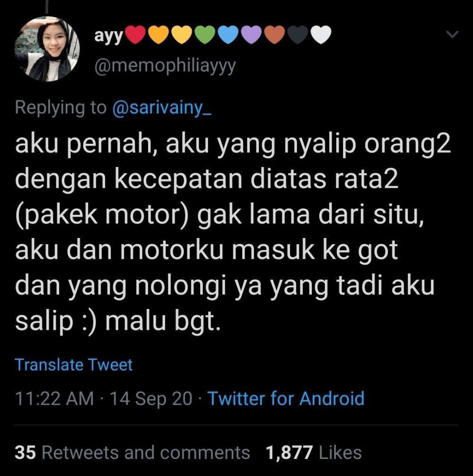
Task: Click the tweet text starting 'aku pernah'
Action: click(233, 233)
